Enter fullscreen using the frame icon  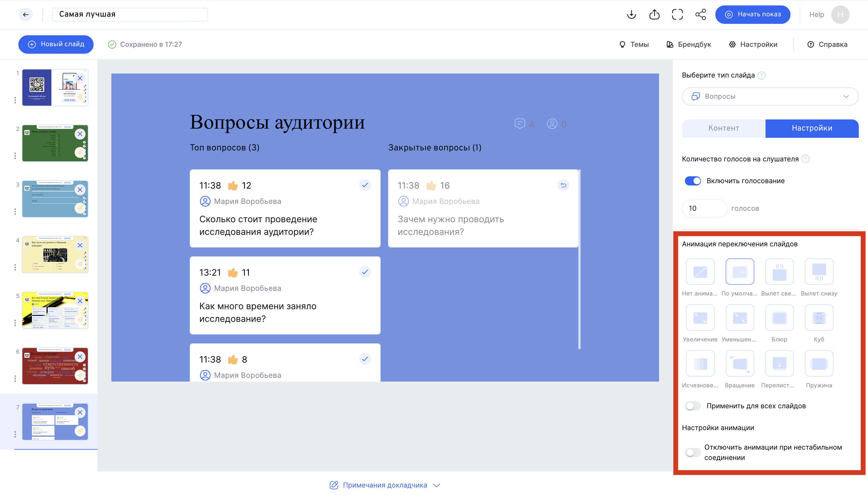677,14
